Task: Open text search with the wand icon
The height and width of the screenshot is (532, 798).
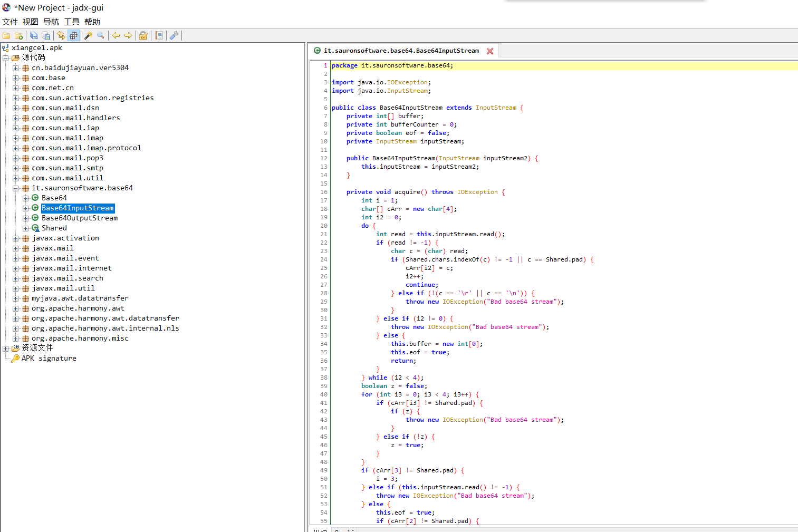Action: pyautogui.click(x=88, y=36)
